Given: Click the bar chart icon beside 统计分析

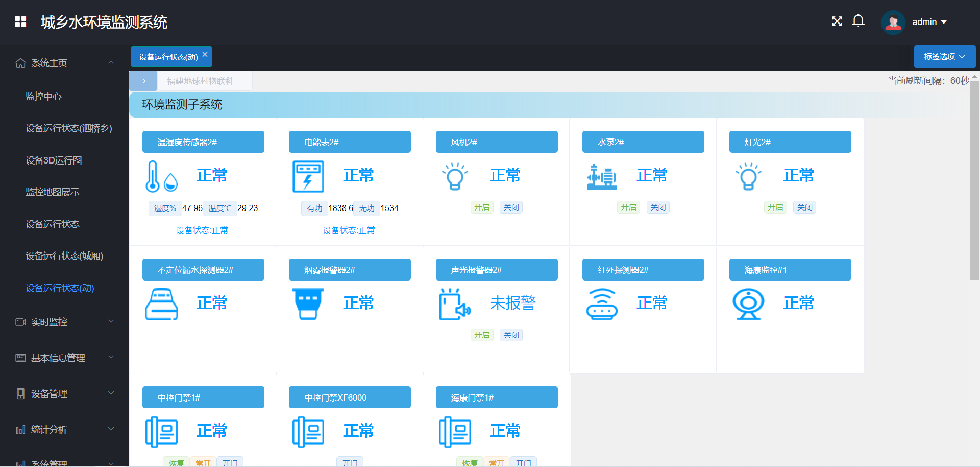Looking at the screenshot, I should click(x=20, y=429).
